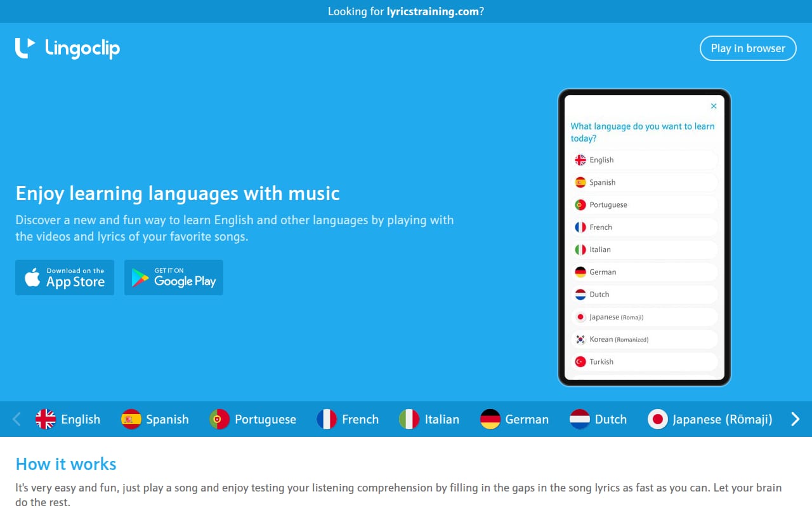The height and width of the screenshot is (508, 812).
Task: Select Korean (Romanized) in phone list
Action: point(644,339)
